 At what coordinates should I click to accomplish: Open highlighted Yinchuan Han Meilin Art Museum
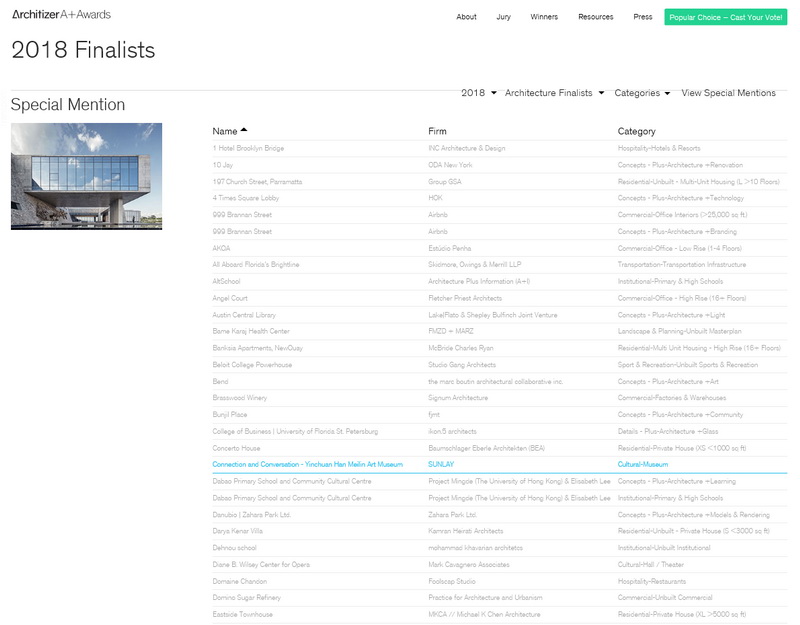point(308,464)
